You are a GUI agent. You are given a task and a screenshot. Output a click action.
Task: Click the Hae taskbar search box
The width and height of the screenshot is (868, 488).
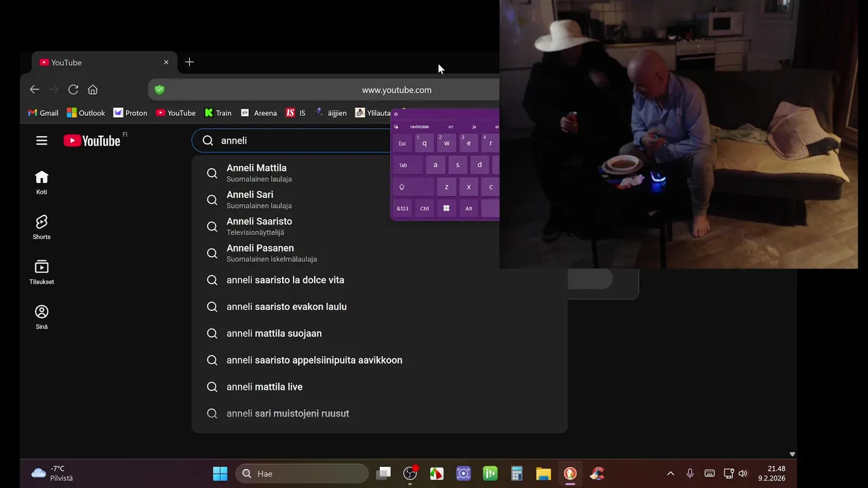302,473
